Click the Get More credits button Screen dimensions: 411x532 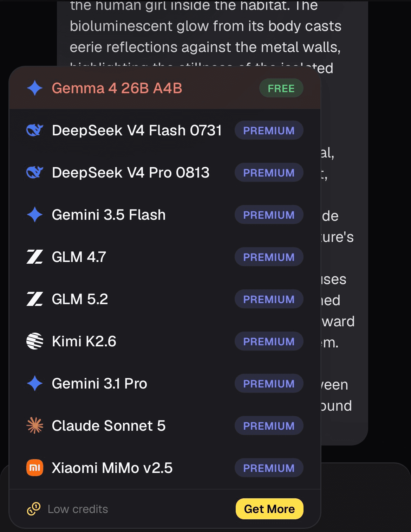(269, 509)
